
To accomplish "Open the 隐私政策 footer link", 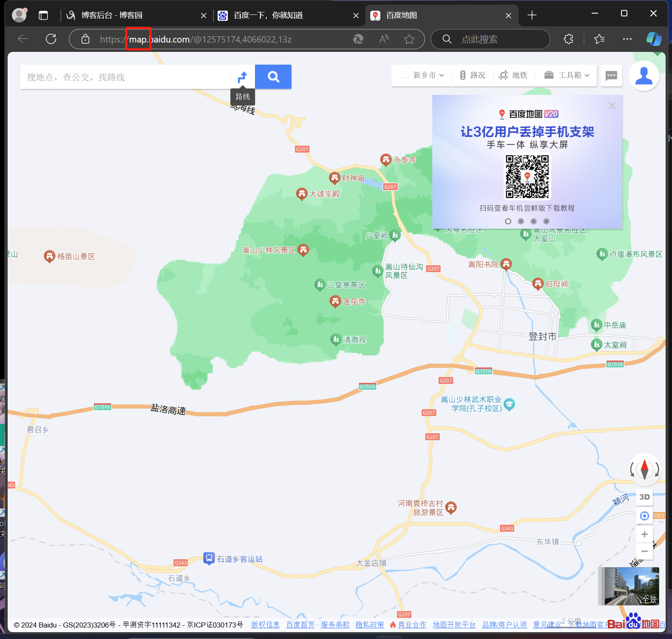I will (x=370, y=625).
